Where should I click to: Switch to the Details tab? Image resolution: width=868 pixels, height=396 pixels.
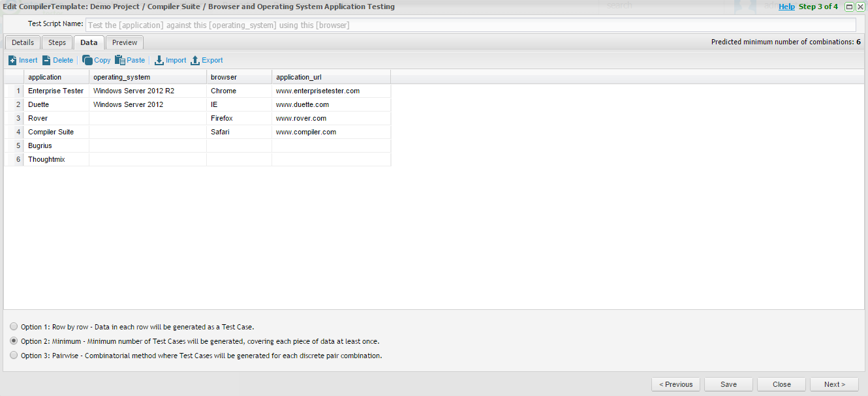pyautogui.click(x=23, y=42)
